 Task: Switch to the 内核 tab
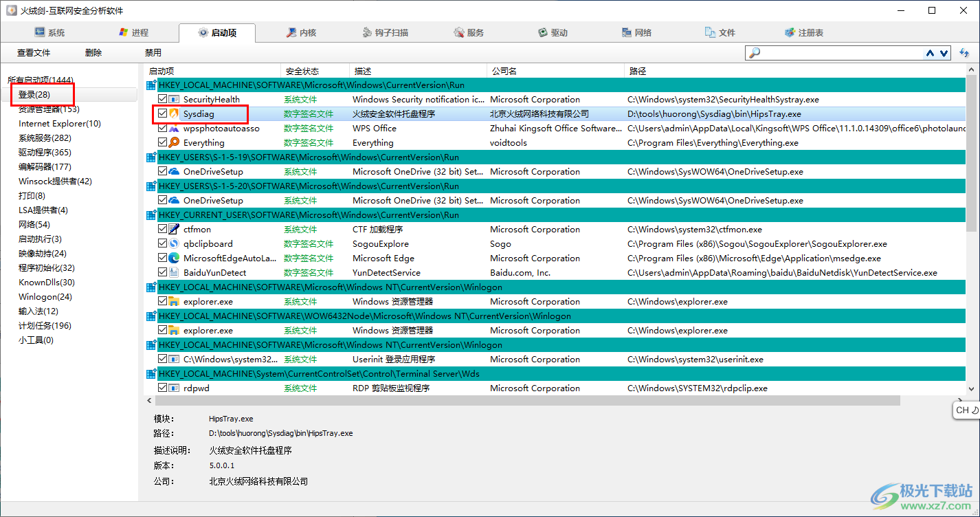click(301, 32)
